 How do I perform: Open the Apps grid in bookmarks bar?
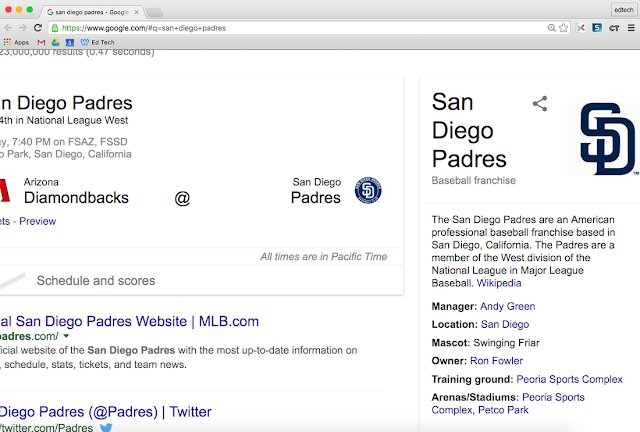pyautogui.click(x=16, y=42)
